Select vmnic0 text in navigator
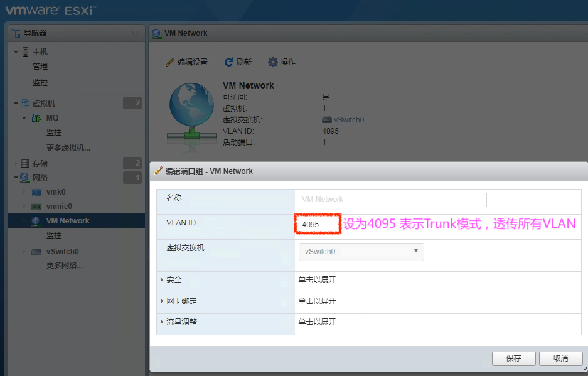This screenshot has width=588, height=376. click(x=59, y=207)
